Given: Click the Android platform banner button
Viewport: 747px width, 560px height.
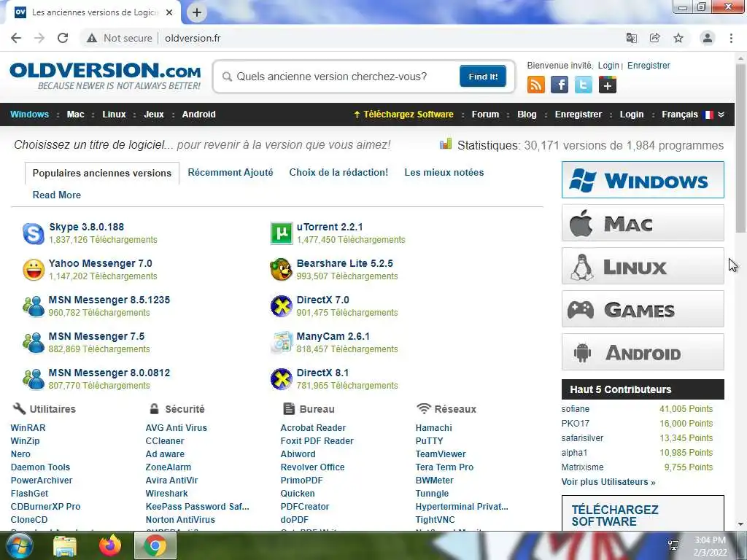Looking at the screenshot, I should click(643, 352).
